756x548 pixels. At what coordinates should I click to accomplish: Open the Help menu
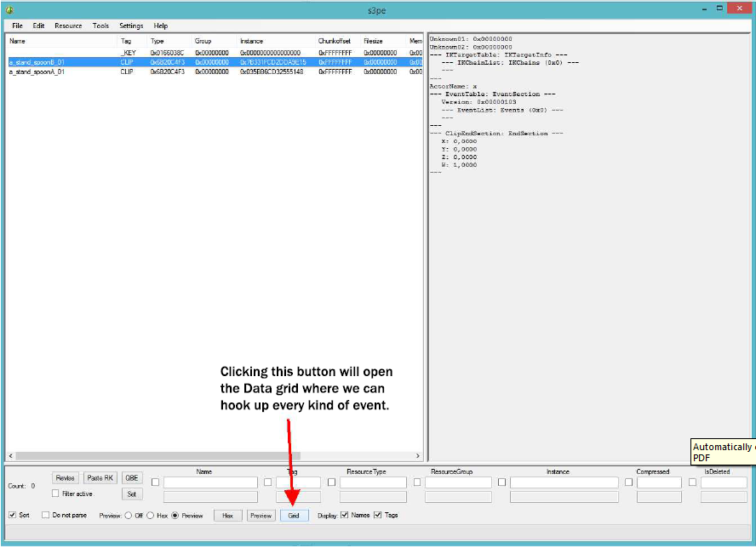point(161,26)
